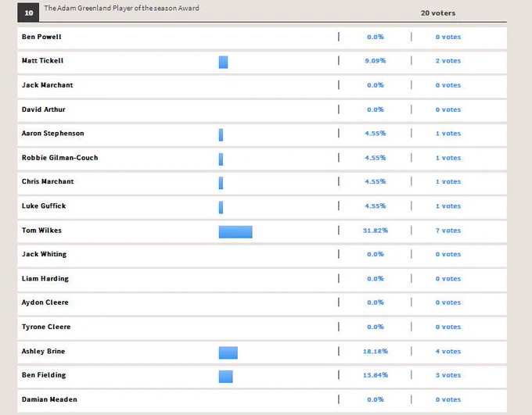Viewport: 532px width, 415px height.
Task: Select the name Ashley Brine
Action: click(43, 351)
